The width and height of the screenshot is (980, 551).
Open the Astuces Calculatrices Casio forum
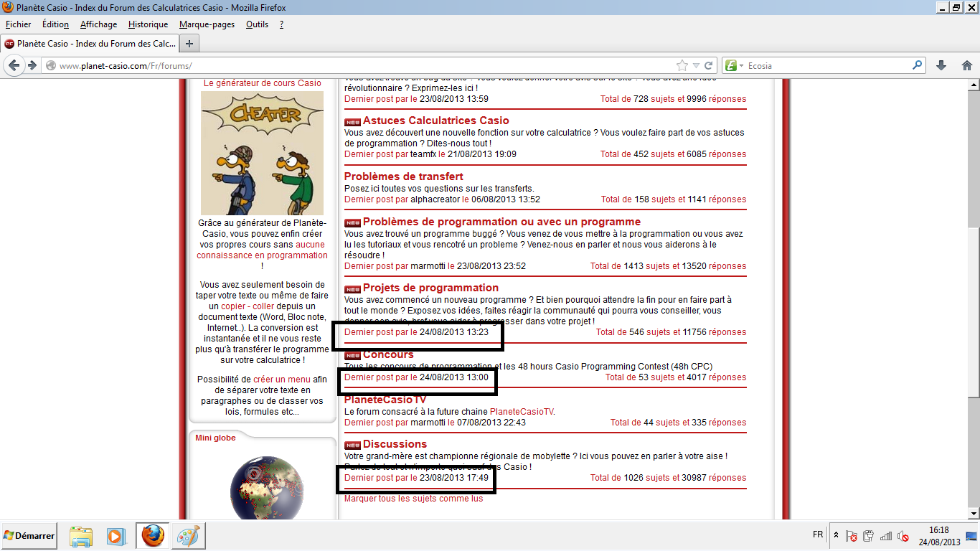(435, 121)
